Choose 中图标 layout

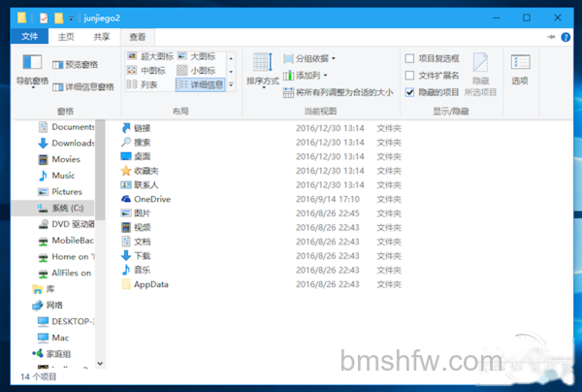[146, 71]
